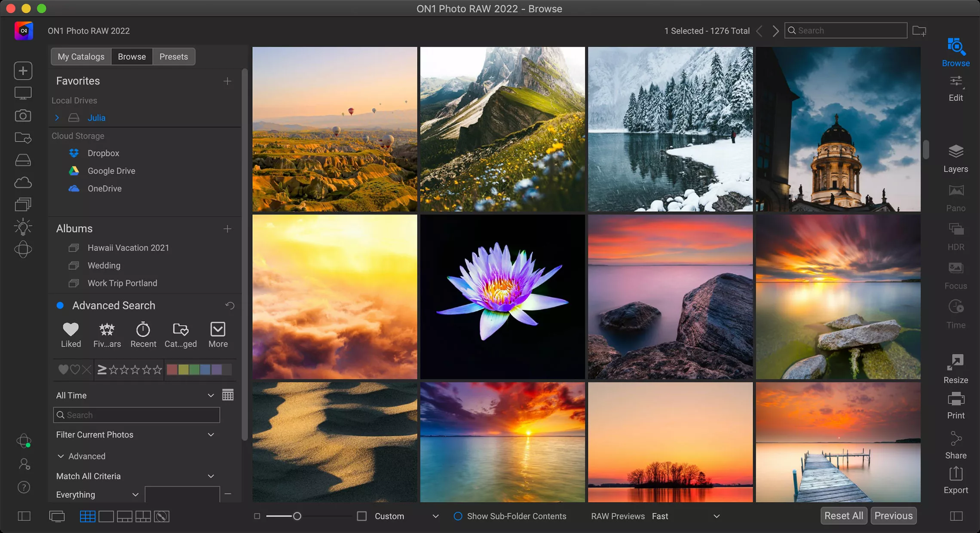Click the Recent filter in Advanced Search
The height and width of the screenshot is (533, 980).
coord(143,334)
